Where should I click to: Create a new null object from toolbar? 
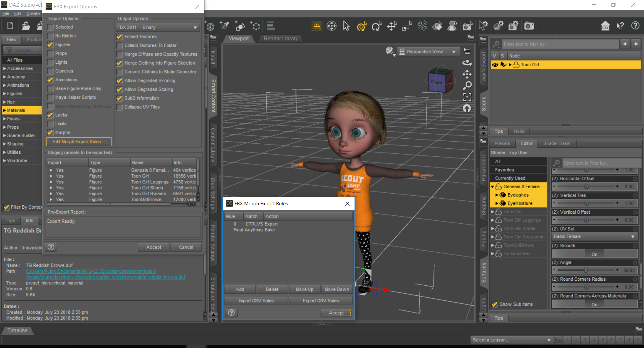click(255, 26)
